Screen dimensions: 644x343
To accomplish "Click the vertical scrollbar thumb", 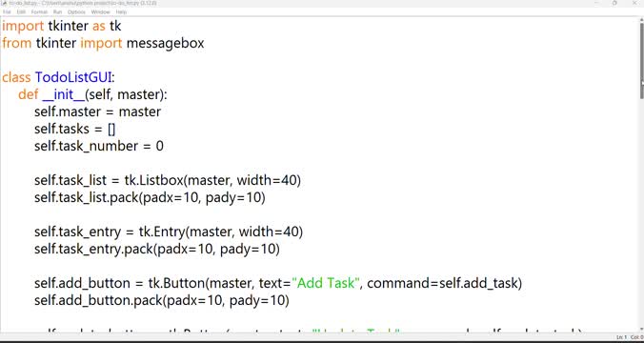I will pos(641,61).
